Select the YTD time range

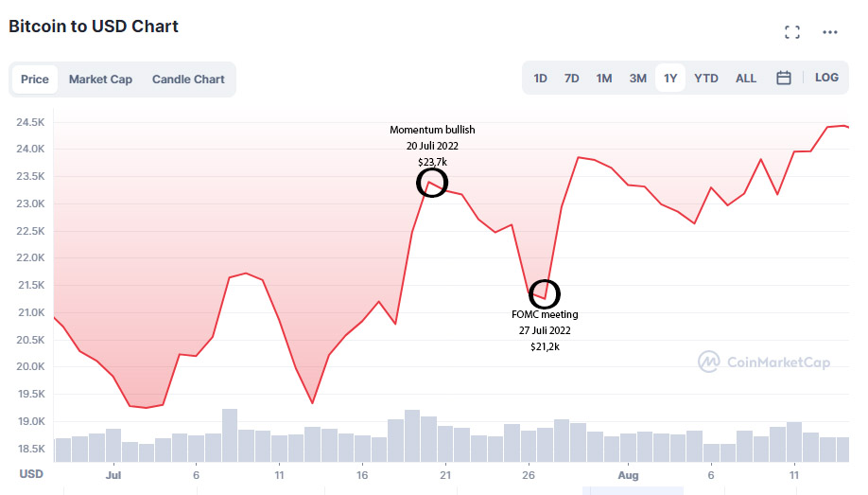(706, 79)
